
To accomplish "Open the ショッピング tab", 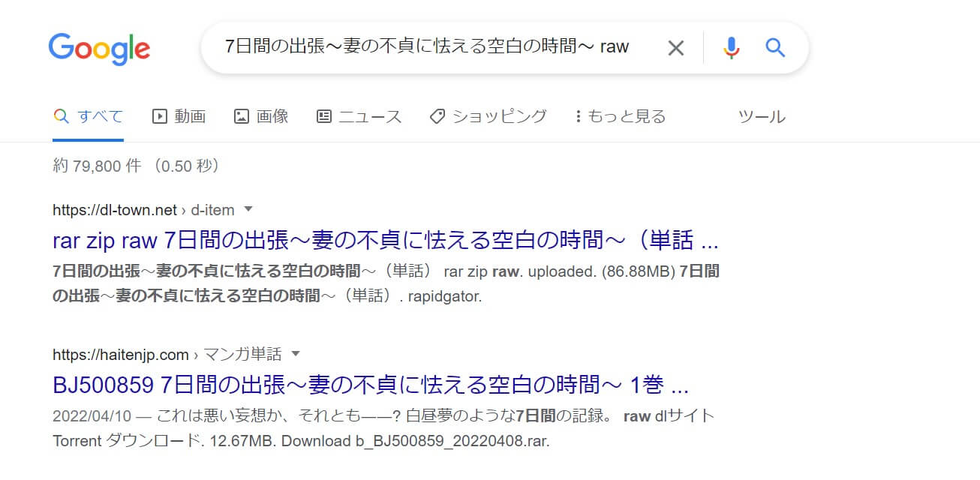I will point(488,116).
